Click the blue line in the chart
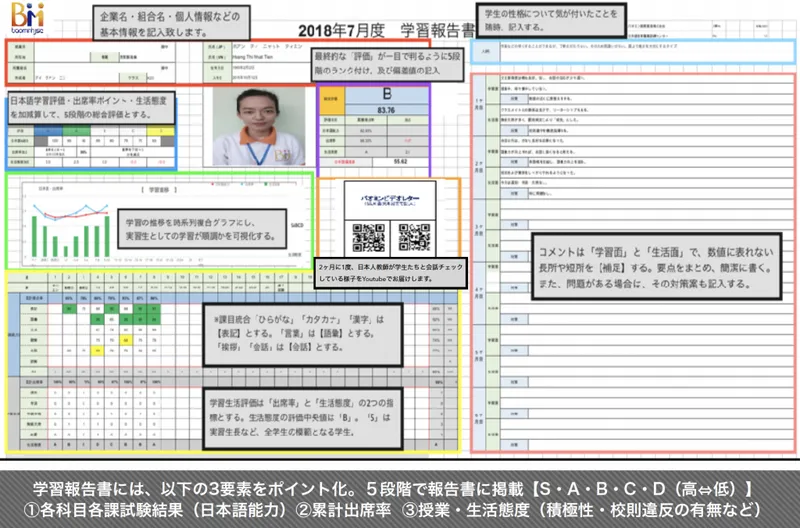 coord(70,211)
